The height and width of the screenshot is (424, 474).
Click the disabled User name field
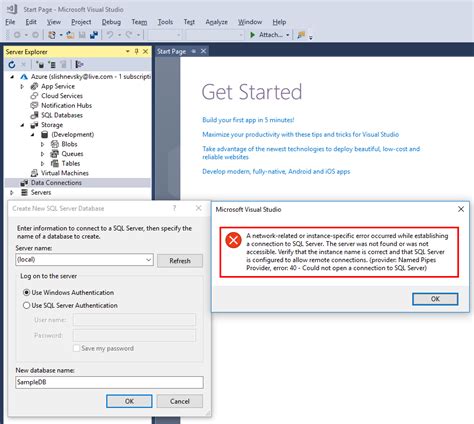click(134, 320)
